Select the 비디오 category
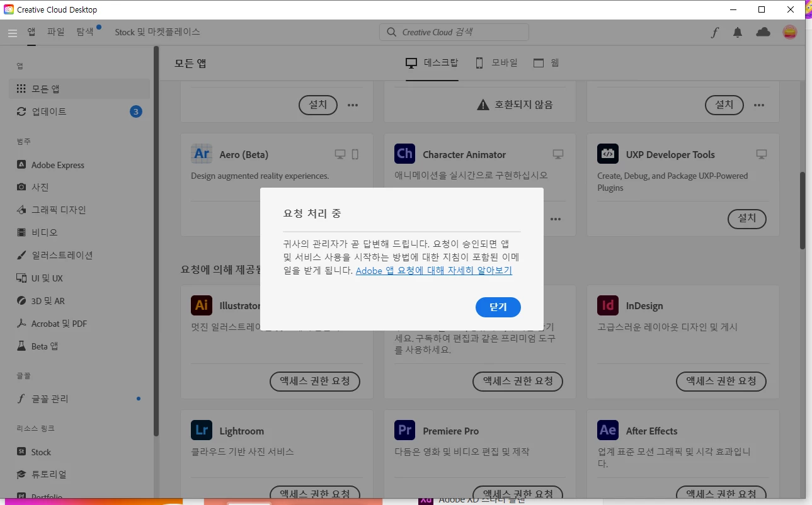 79,232
